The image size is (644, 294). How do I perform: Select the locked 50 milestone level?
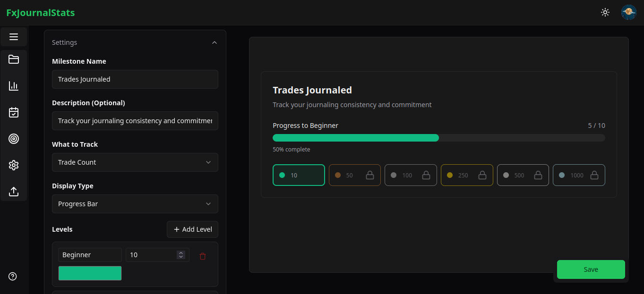(x=354, y=175)
